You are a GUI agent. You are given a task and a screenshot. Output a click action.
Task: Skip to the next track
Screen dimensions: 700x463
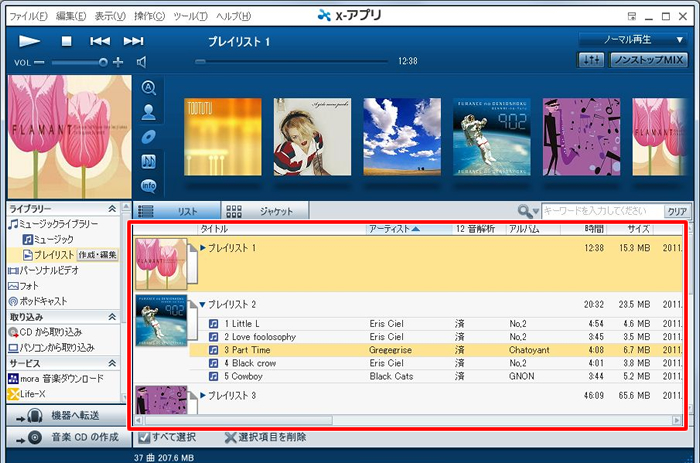(x=133, y=41)
